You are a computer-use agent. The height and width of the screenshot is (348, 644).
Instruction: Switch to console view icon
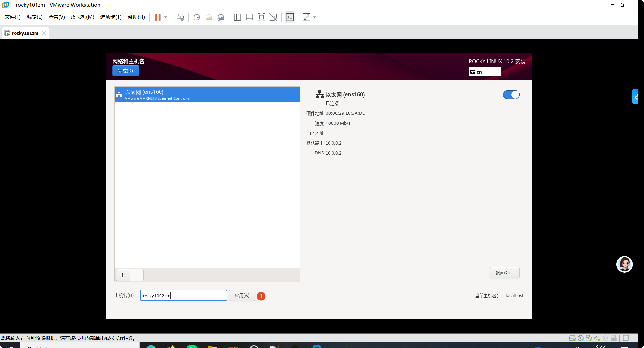click(290, 17)
